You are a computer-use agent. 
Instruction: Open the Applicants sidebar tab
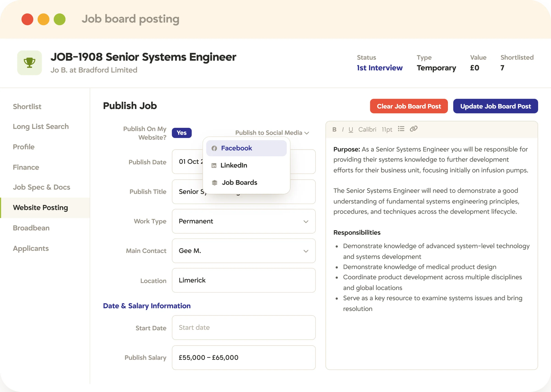(x=31, y=248)
